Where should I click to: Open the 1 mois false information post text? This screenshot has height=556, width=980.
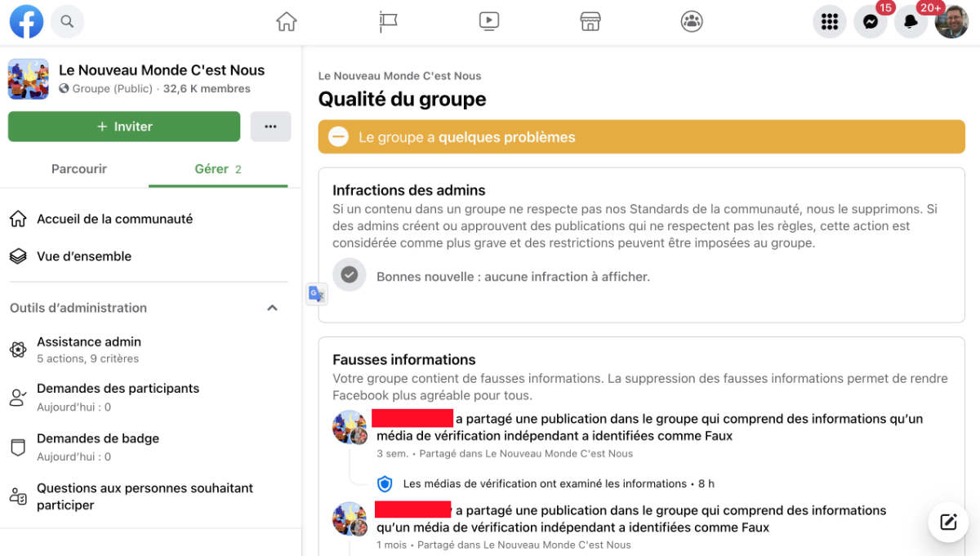631,518
